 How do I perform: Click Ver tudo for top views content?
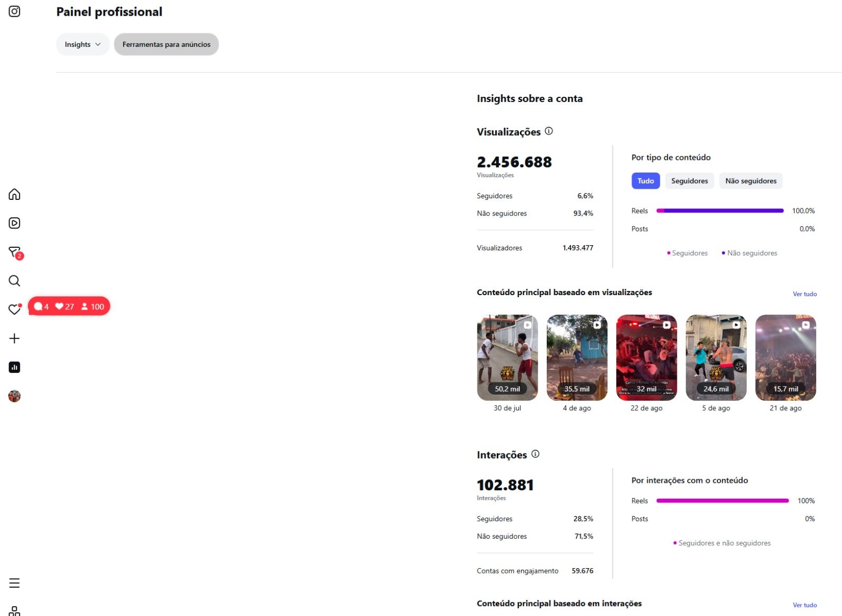(x=805, y=294)
